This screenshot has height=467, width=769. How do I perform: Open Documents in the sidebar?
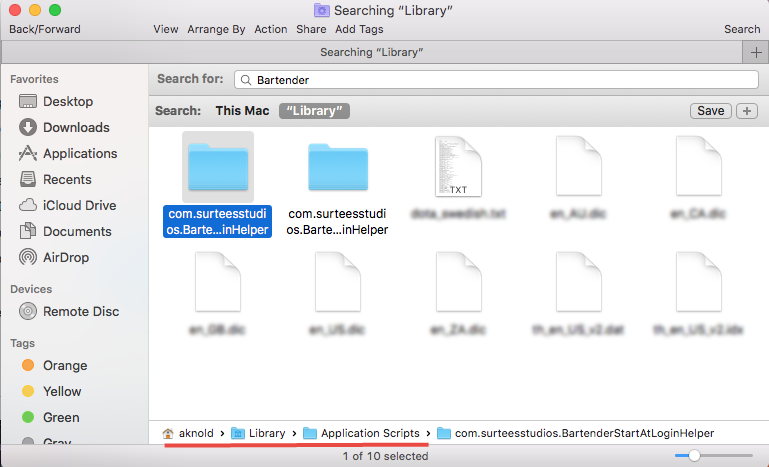coord(65,232)
